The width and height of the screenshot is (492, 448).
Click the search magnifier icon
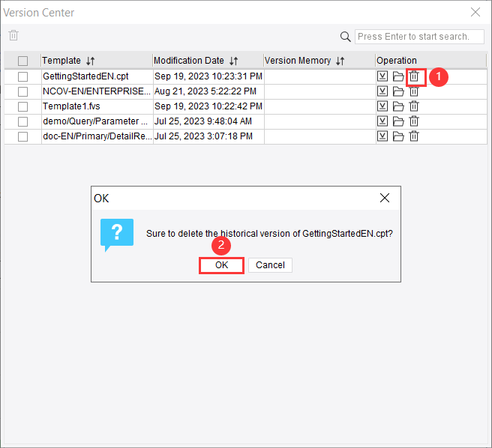345,37
